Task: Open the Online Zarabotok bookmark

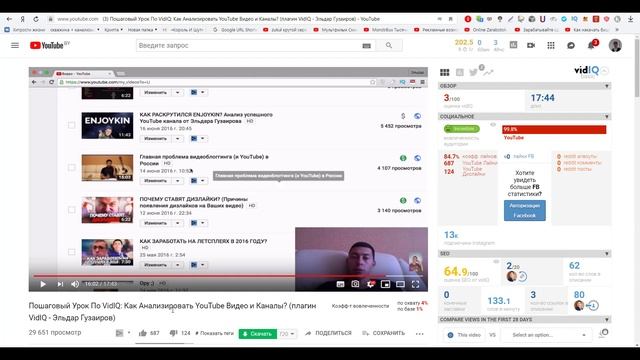Action: pyautogui.click(x=487, y=30)
